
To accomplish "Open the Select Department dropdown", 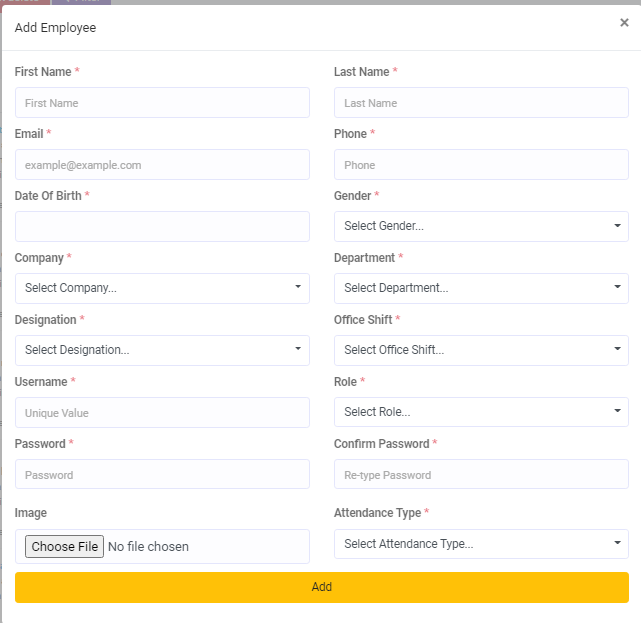I will click(481, 289).
